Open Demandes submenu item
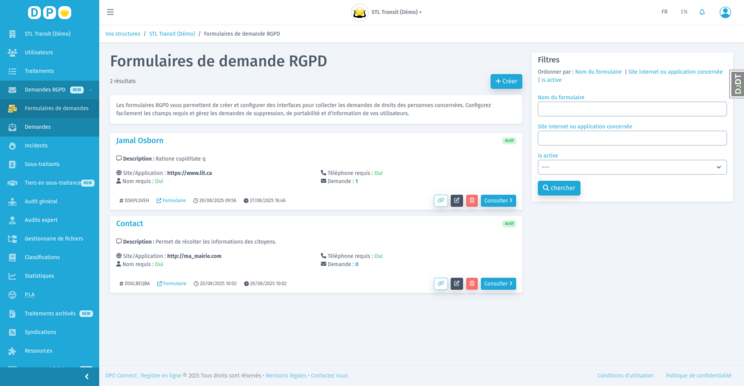This screenshot has width=744, height=386. point(49,127)
